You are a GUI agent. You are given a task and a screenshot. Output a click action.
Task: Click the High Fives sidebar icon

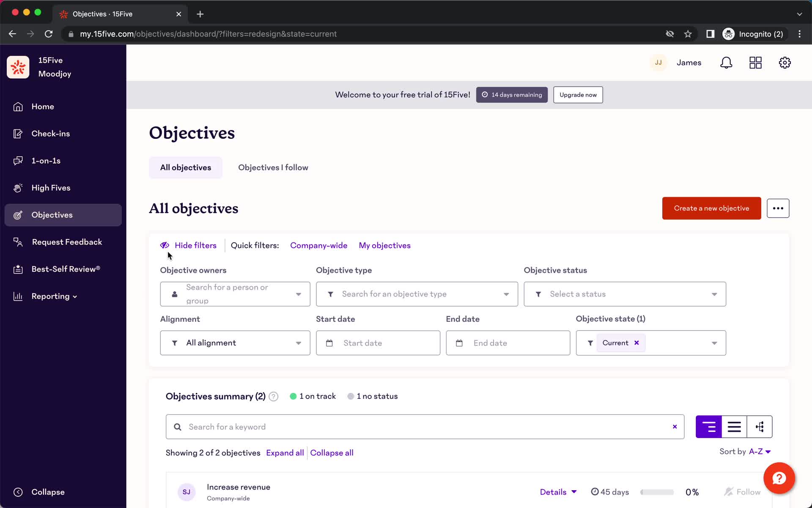[x=17, y=188]
